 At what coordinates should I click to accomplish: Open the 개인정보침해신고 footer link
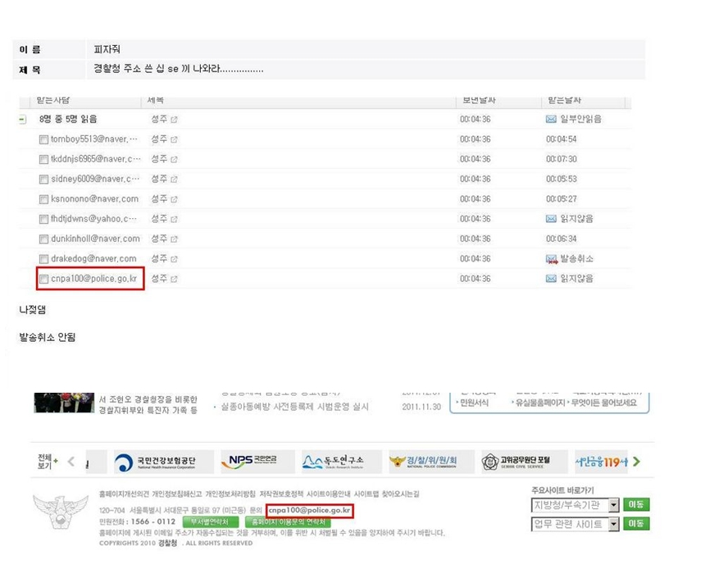(x=177, y=494)
